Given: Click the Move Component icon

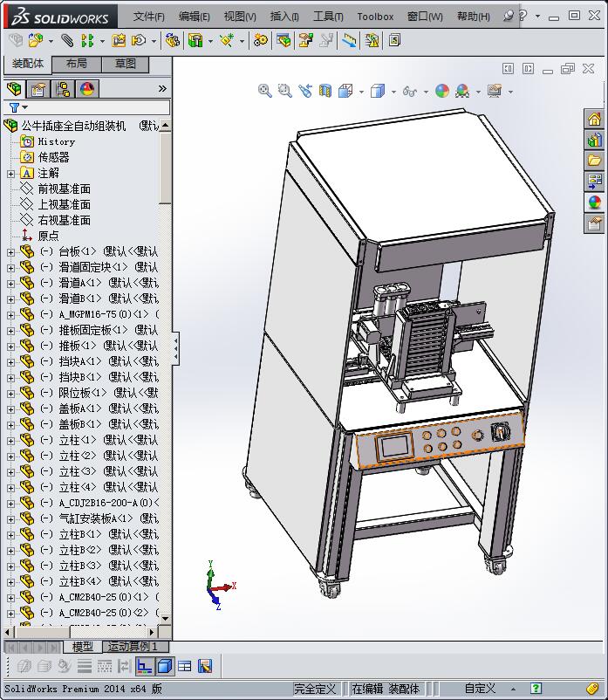Looking at the screenshot, I should [x=139, y=41].
